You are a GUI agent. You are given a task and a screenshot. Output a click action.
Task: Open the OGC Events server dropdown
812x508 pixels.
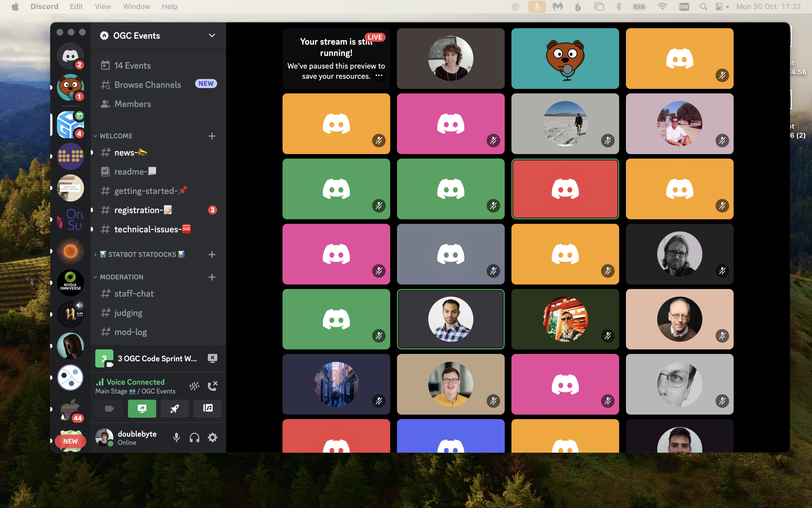pyautogui.click(x=212, y=36)
